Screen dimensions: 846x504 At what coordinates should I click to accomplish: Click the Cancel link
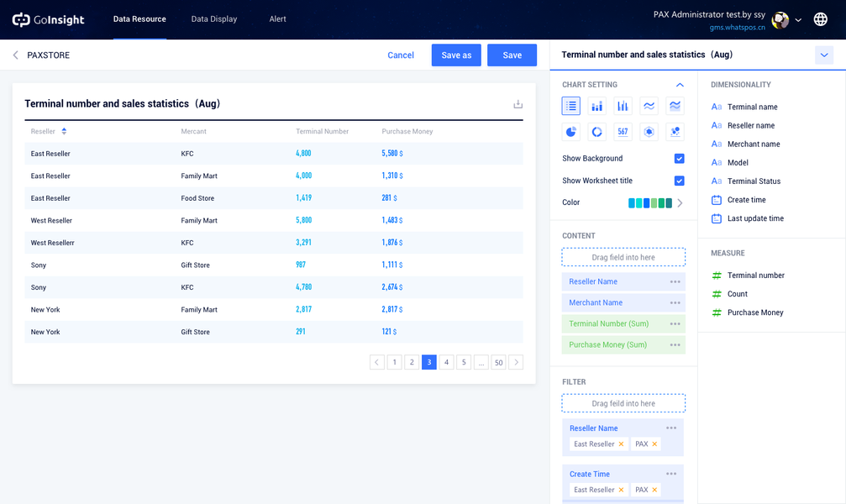coord(401,55)
